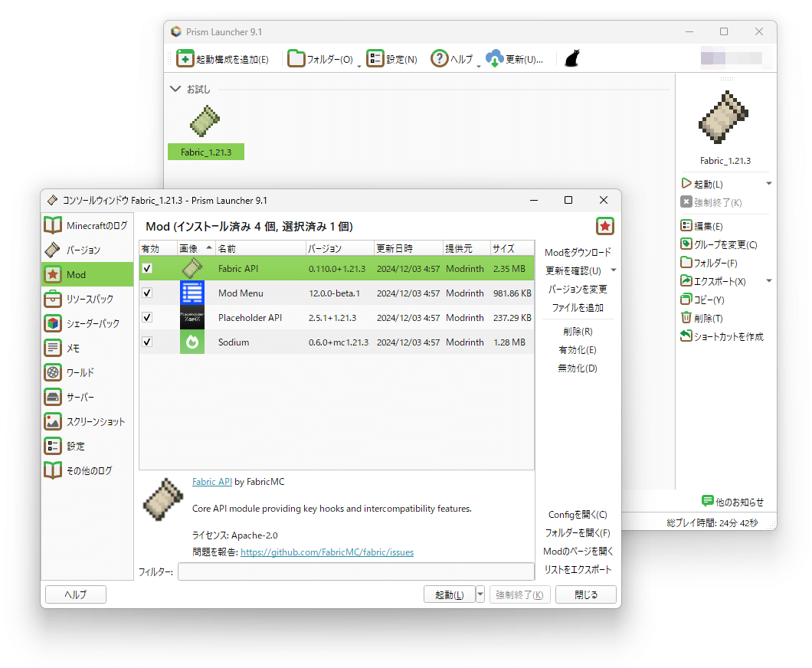The width and height of the screenshot is (812, 668).
Task: Click エクスポート(X) in the side panel
Action: 713,281
